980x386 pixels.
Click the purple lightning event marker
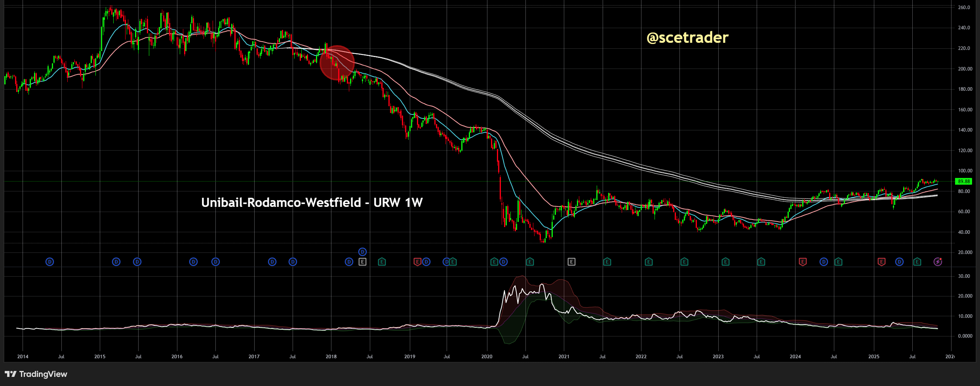(938, 262)
